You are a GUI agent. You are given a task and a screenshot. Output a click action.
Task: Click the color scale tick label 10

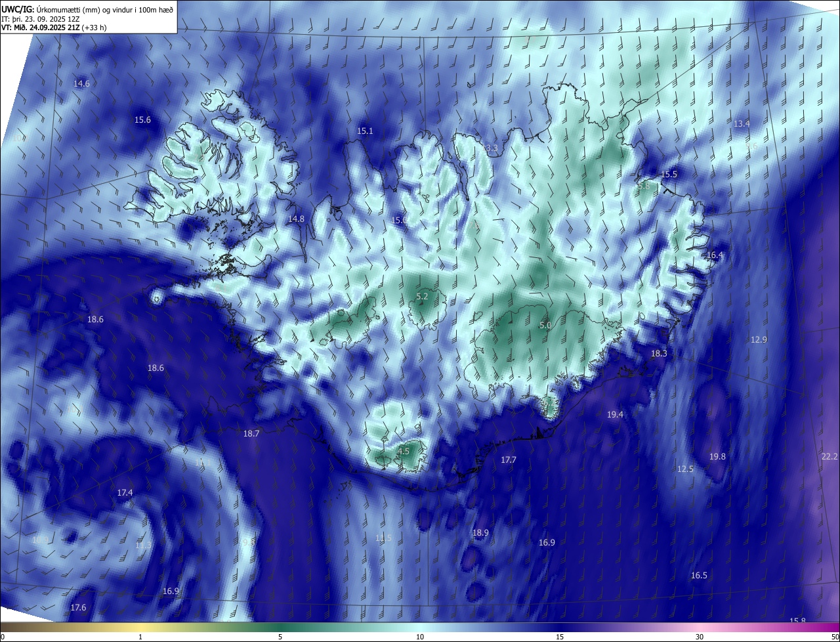pyautogui.click(x=420, y=637)
